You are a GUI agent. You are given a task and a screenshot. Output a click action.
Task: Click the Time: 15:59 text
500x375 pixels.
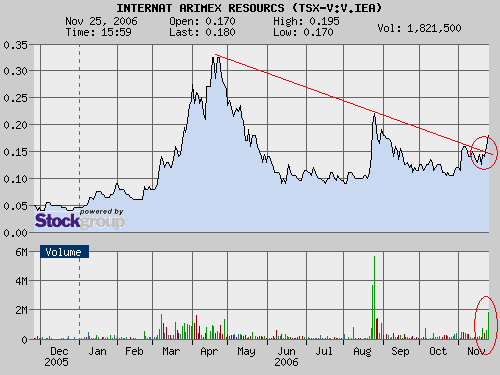pyautogui.click(x=98, y=32)
